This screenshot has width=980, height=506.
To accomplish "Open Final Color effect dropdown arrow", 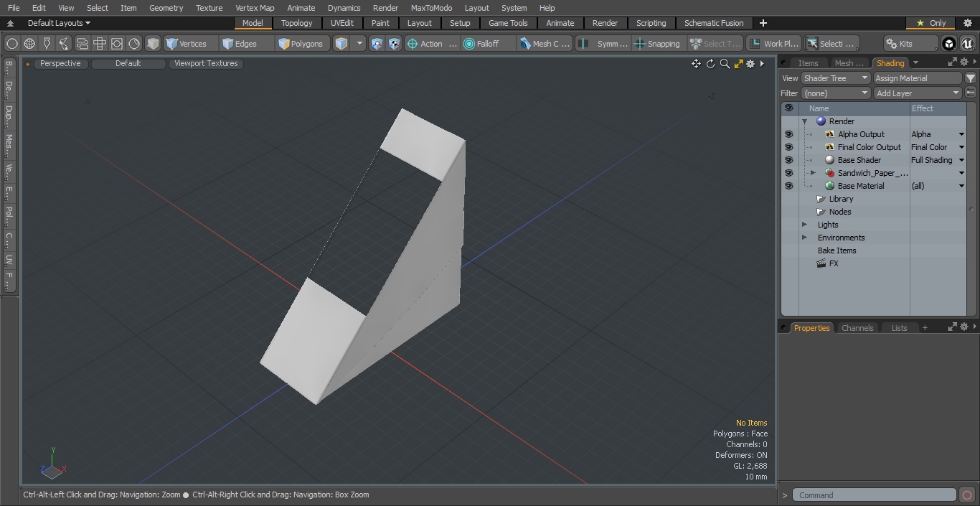I will pyautogui.click(x=961, y=147).
